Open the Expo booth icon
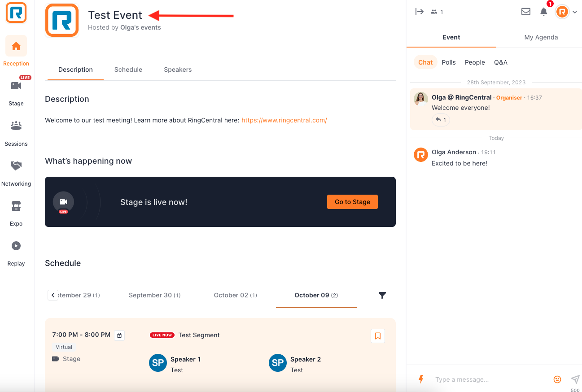Viewport: 582px width, 392px height. tap(16, 206)
